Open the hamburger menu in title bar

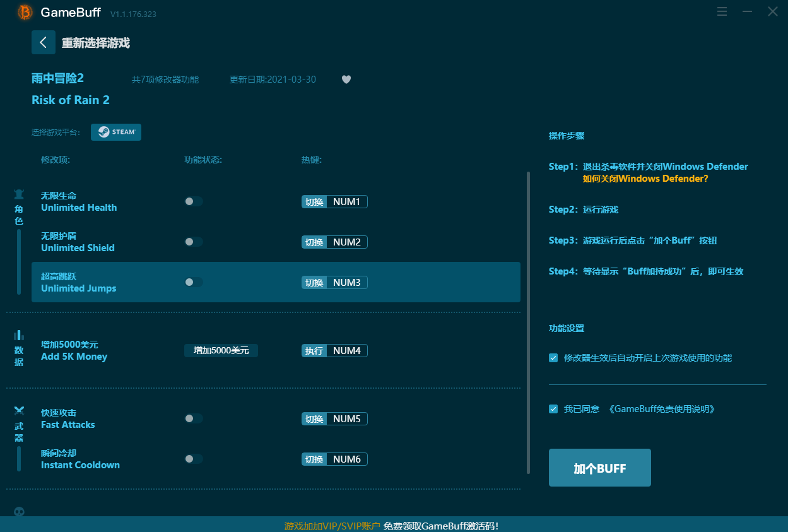click(722, 11)
